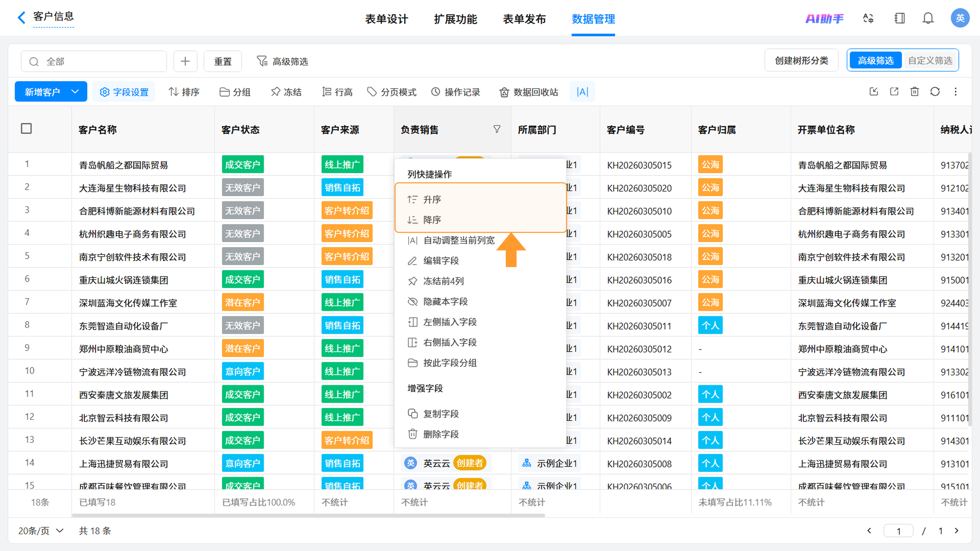Screen dimensions: 980x551
Task: Select 降序 descending sort in column menu
Action: click(x=481, y=220)
